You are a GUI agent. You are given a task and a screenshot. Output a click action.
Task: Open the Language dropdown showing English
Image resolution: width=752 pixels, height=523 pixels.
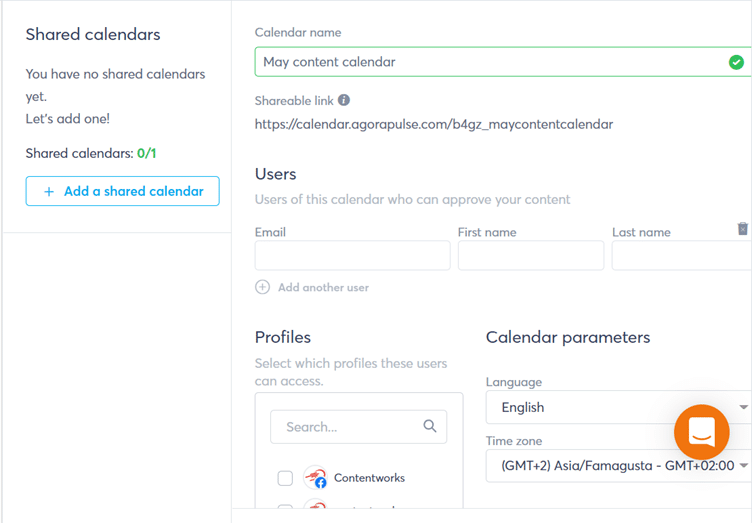pyautogui.click(x=610, y=407)
